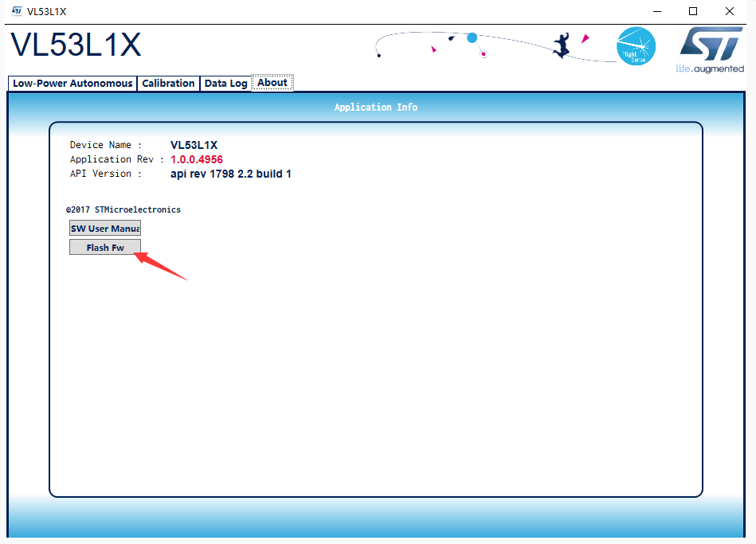Open the SW User Manual

(105, 228)
